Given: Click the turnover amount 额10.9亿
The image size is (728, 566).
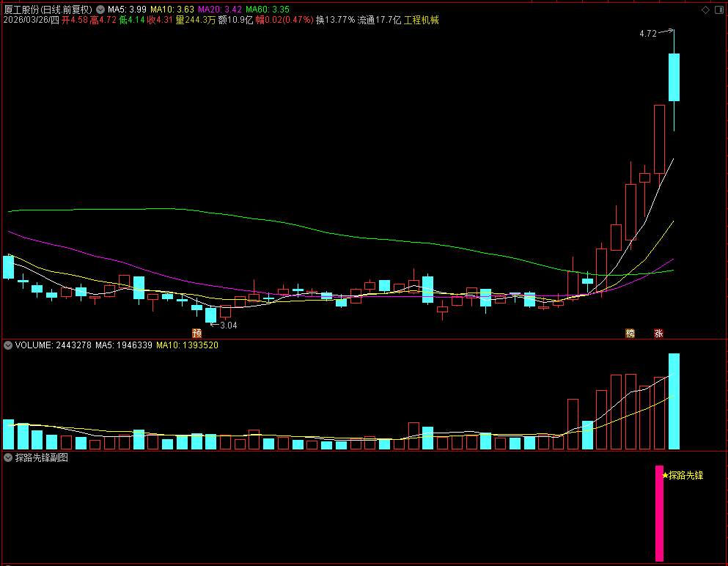Looking at the screenshot, I should pyautogui.click(x=235, y=20).
